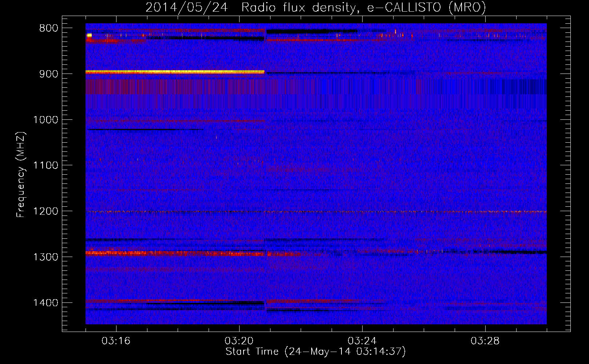This screenshot has height=364, width=589.
Task: Click the bright yellow emission band near 900 MHz
Action: coord(175,72)
